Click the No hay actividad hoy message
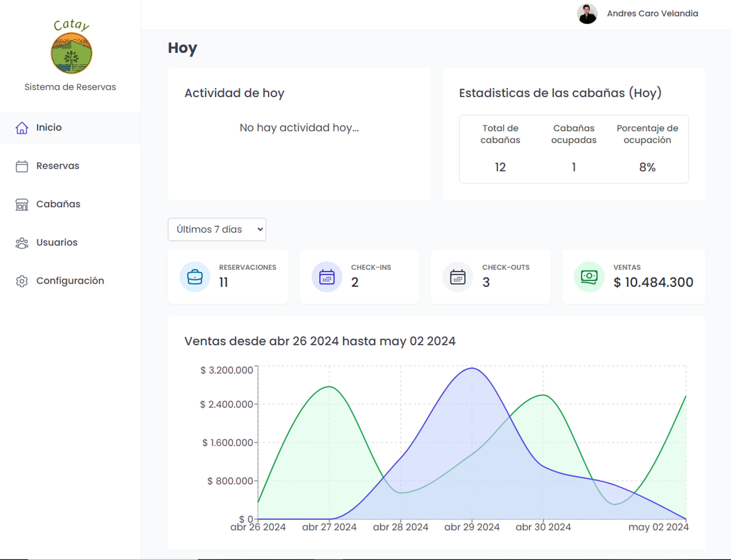Viewport: 731px width, 560px height. click(x=299, y=128)
